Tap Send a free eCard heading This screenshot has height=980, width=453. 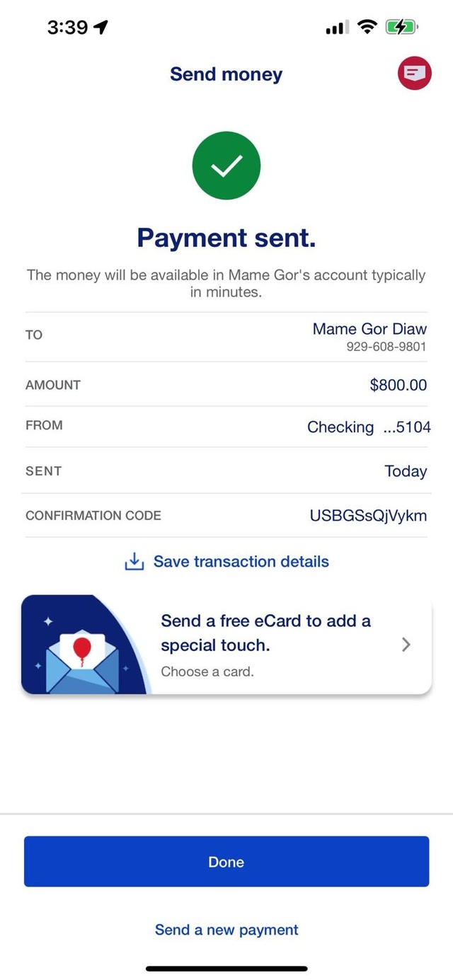point(266,633)
